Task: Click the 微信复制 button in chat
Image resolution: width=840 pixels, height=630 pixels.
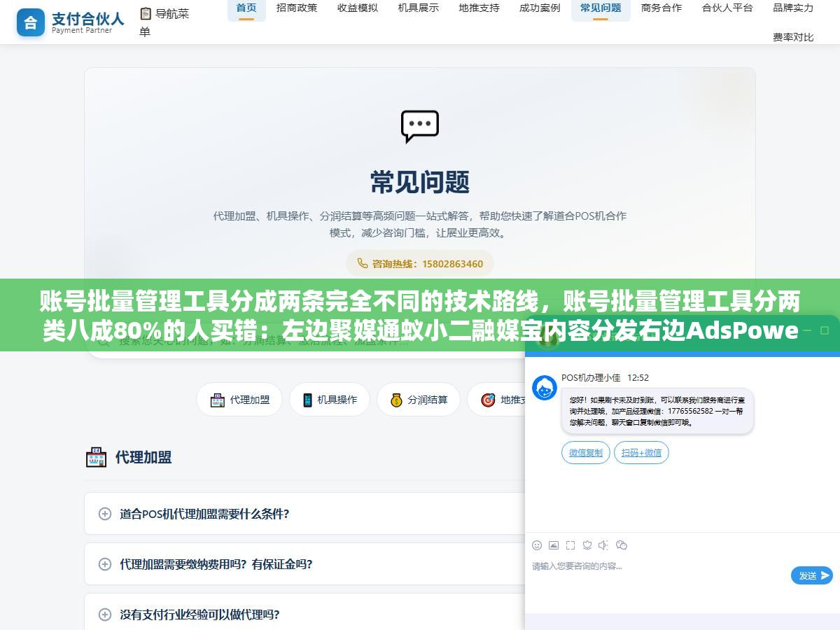Action: point(586,453)
